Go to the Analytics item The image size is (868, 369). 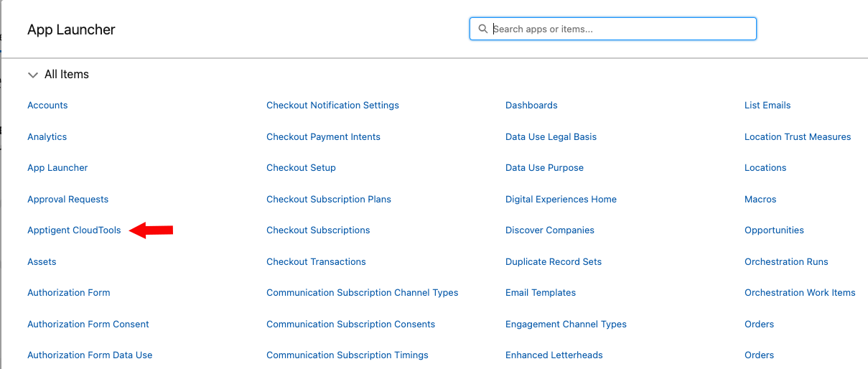(x=47, y=137)
